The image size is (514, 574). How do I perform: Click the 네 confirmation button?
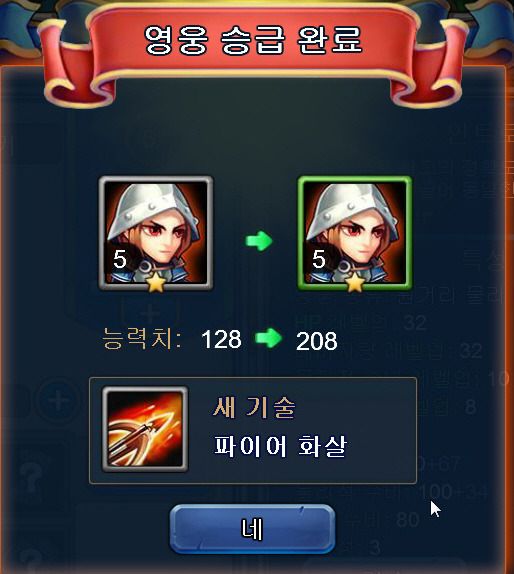click(x=252, y=529)
